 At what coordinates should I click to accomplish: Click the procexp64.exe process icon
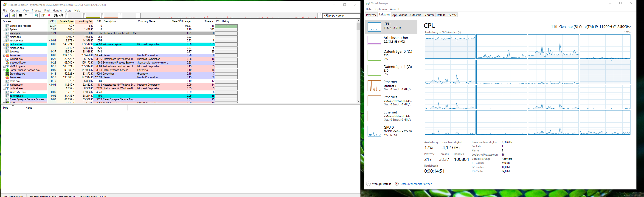pyautogui.click(x=7, y=63)
